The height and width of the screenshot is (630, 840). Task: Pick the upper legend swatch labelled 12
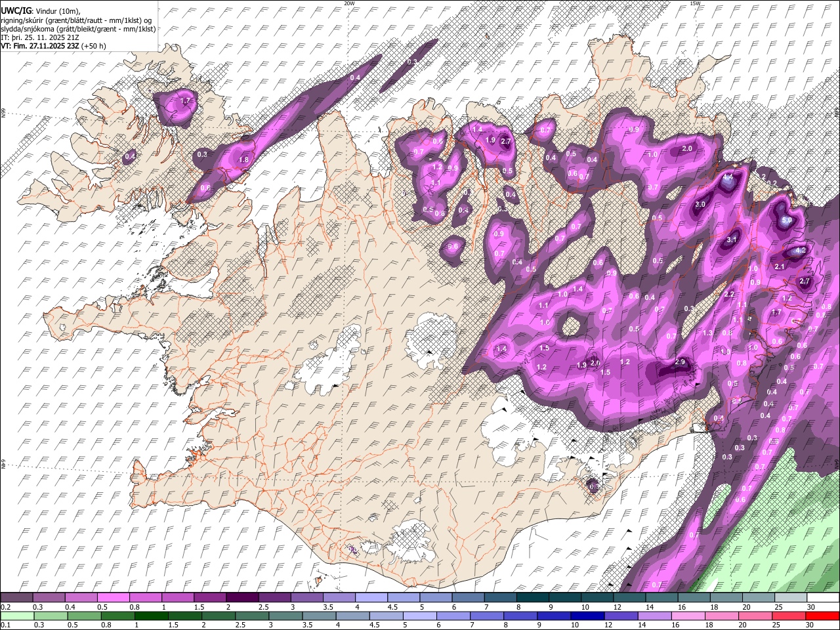[x=629, y=598]
